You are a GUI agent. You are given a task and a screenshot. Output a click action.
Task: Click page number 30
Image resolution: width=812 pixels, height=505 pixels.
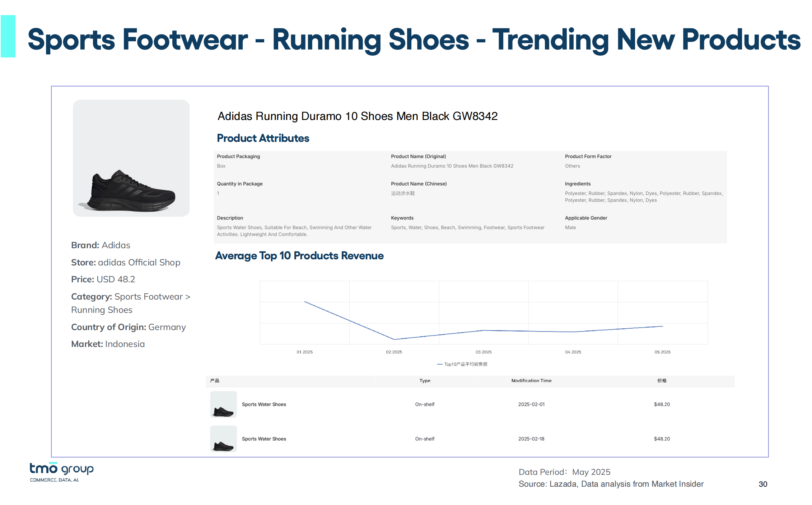pos(763,484)
